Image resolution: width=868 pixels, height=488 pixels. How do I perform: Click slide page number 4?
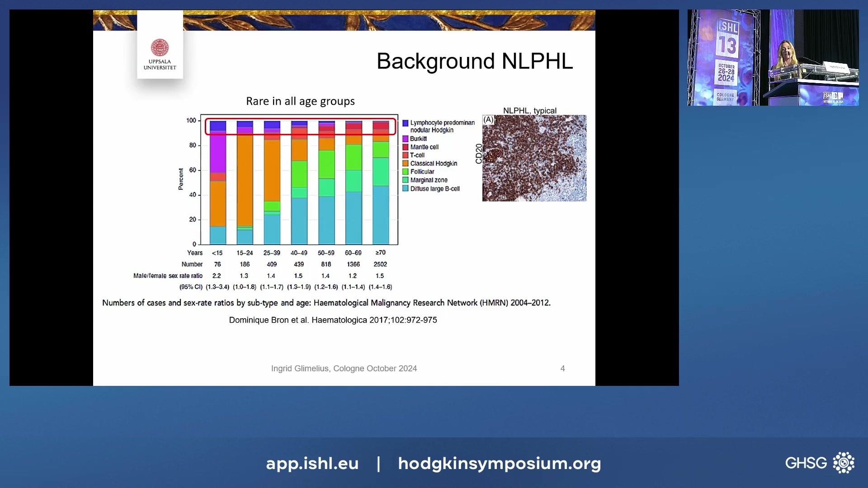tap(562, 368)
